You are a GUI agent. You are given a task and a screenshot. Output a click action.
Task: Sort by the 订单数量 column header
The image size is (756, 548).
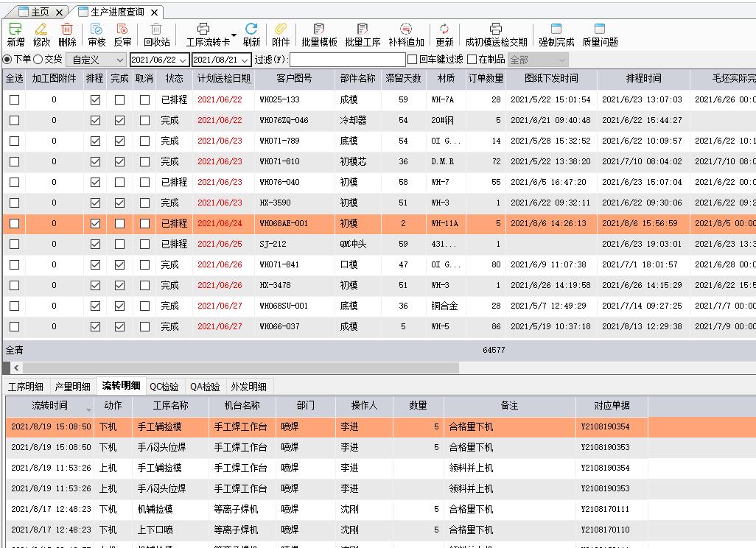[486, 79]
